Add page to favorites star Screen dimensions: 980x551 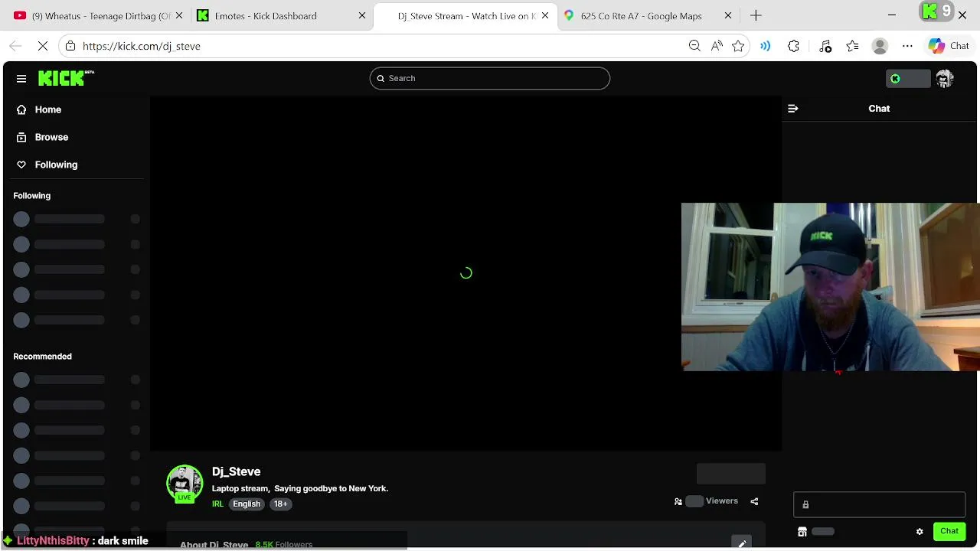[x=738, y=46]
